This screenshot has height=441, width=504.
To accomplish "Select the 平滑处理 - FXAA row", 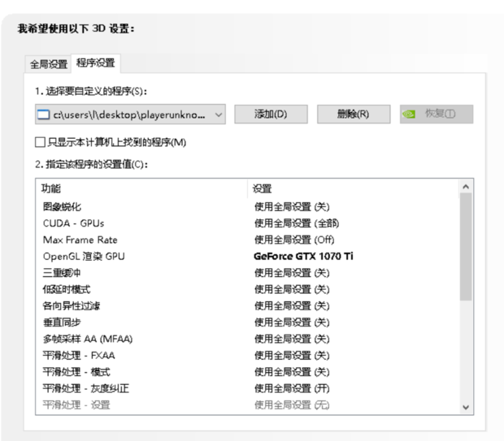I will tap(247, 356).
